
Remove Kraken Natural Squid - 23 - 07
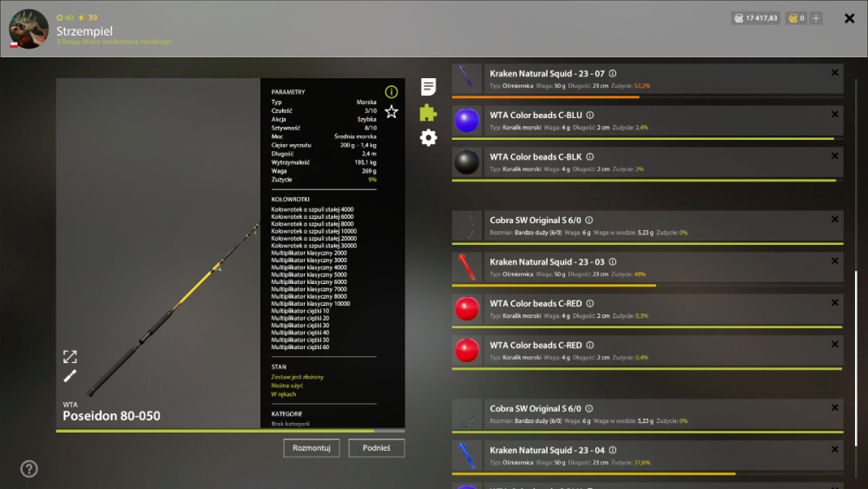coord(835,73)
